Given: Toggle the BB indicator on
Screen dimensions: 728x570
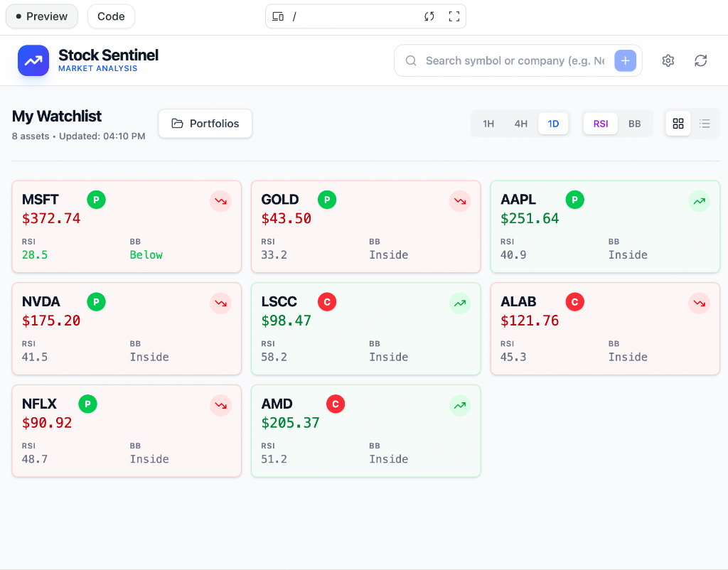Looking at the screenshot, I should pos(635,123).
